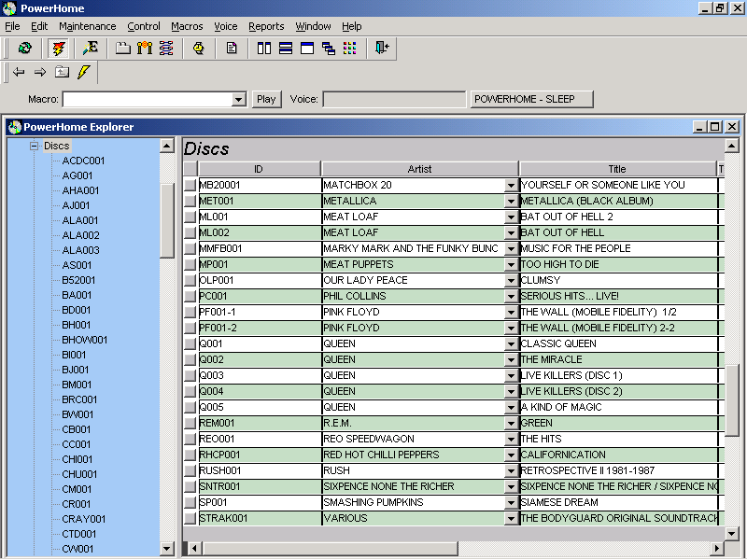Click the Discs table scroll right arrow

click(x=717, y=548)
